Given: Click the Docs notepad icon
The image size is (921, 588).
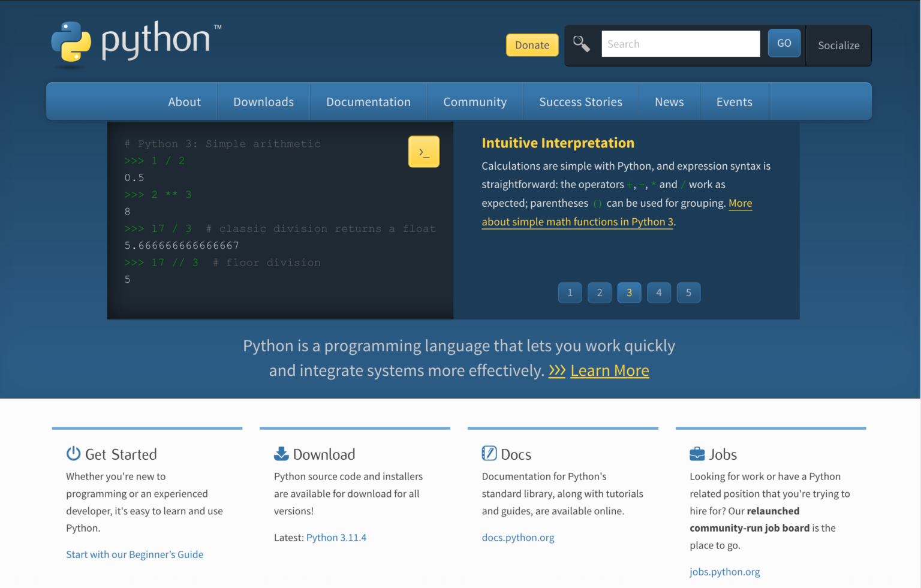Looking at the screenshot, I should (489, 454).
